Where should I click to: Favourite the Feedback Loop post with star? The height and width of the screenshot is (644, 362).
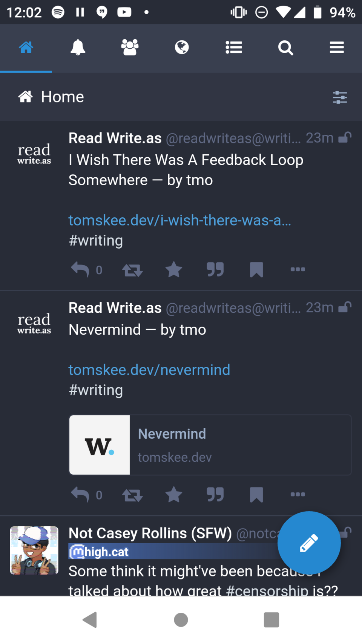(174, 270)
